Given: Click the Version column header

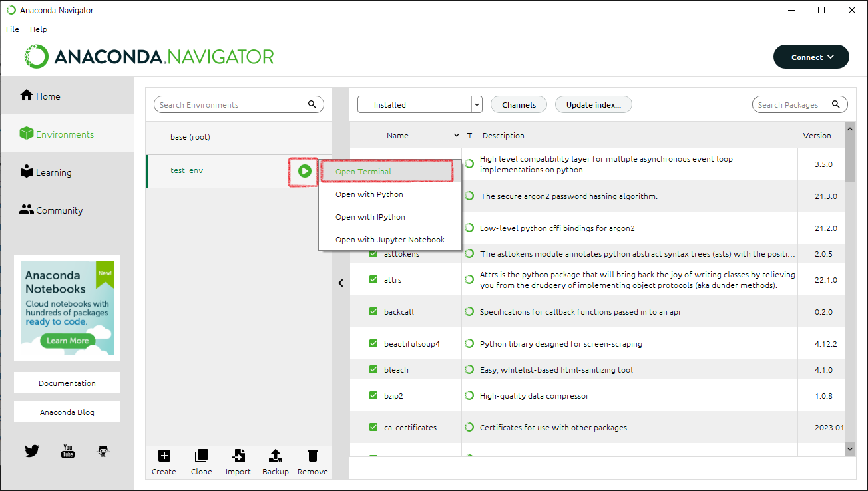Looking at the screenshot, I should coord(817,136).
